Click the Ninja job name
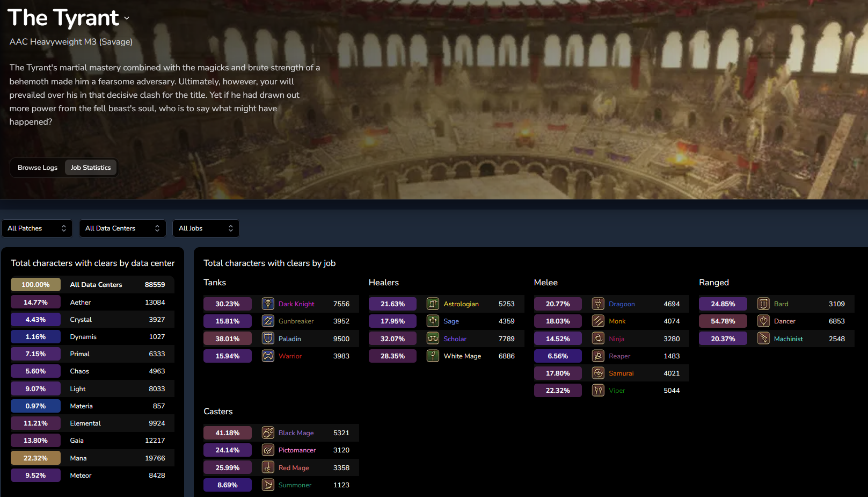Viewport: 868px width, 497px height. (x=617, y=339)
